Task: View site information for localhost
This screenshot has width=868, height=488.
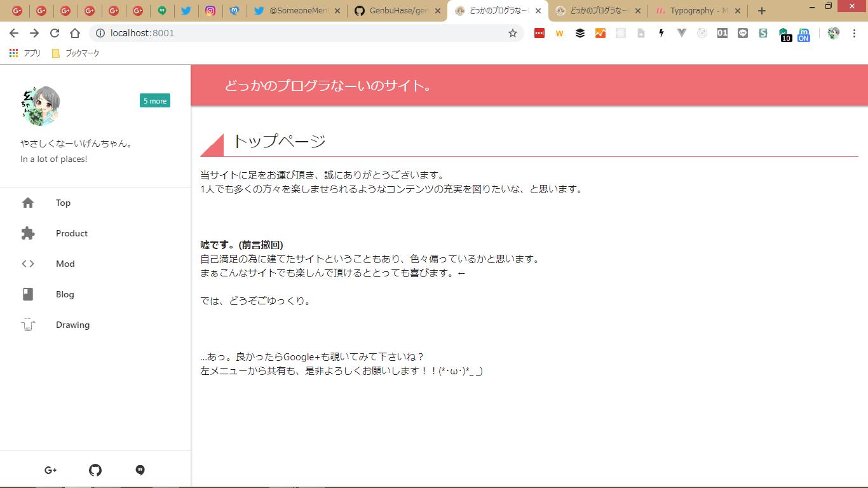Action: point(100,33)
